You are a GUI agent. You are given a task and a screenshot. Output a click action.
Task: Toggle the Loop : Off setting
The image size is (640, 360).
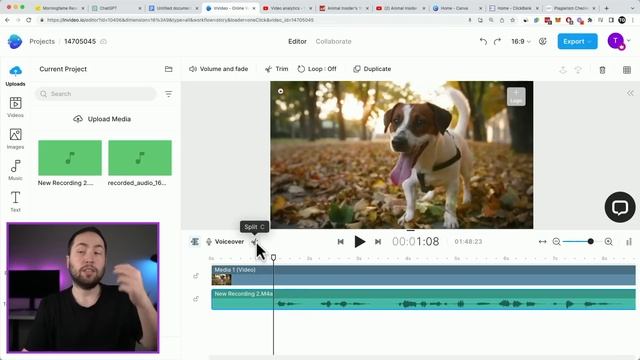point(317,69)
